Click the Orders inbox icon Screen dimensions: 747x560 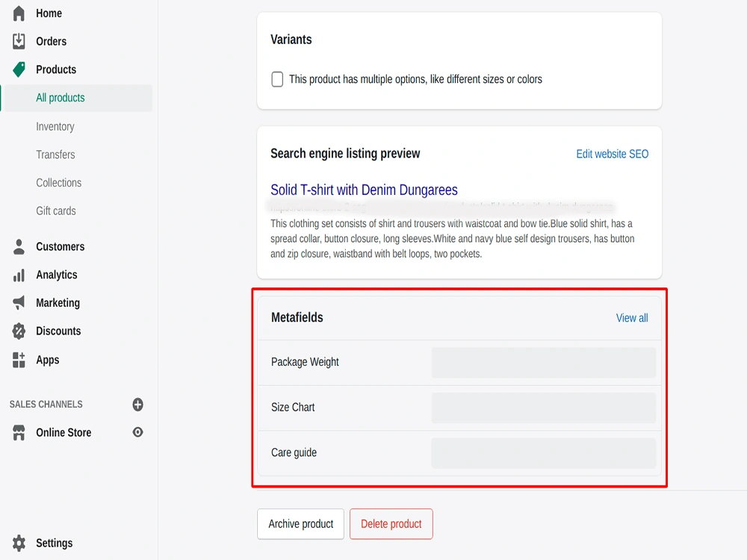pos(19,41)
